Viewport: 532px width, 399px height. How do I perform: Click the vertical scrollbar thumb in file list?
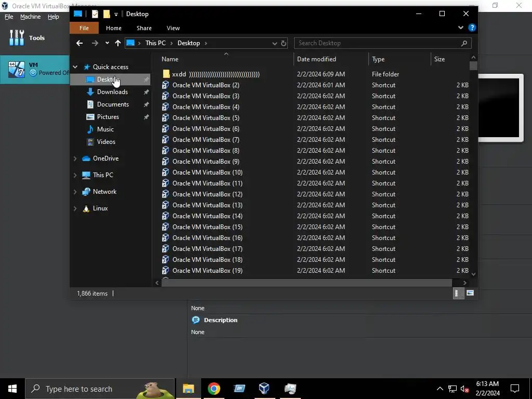click(x=473, y=65)
